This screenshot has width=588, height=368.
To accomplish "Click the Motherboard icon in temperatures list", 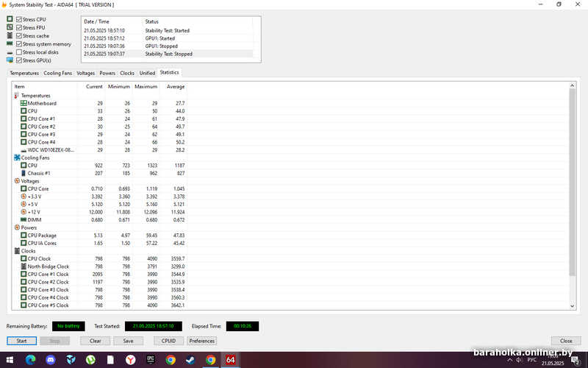I will 24,103.
